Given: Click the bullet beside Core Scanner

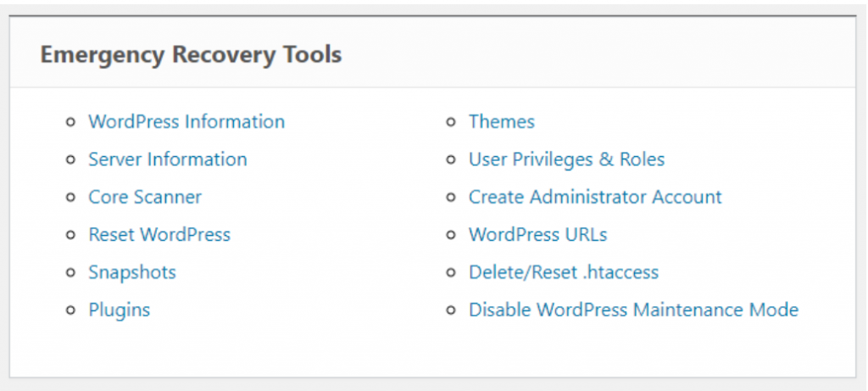Looking at the screenshot, I should click(x=70, y=198).
